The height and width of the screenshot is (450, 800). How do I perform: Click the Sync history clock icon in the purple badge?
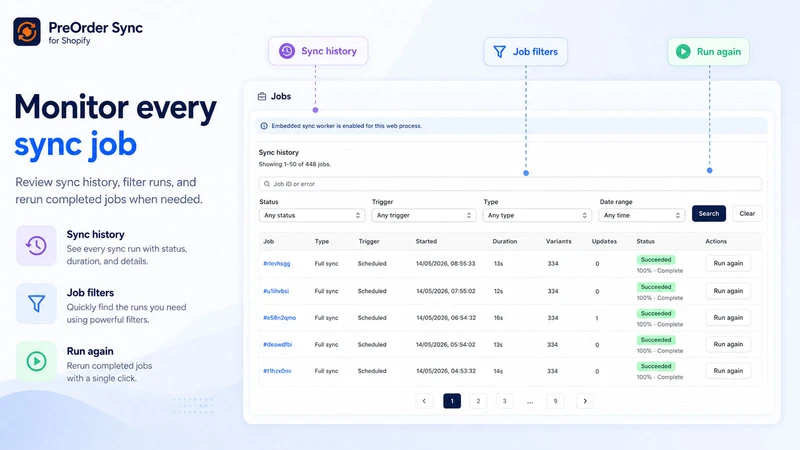coord(287,51)
